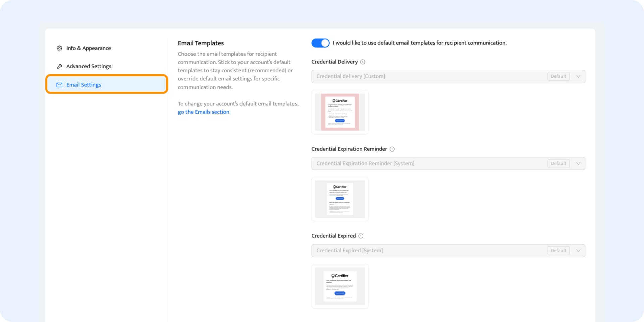Click info icon next to Credential Expiration Reminder

(392, 149)
